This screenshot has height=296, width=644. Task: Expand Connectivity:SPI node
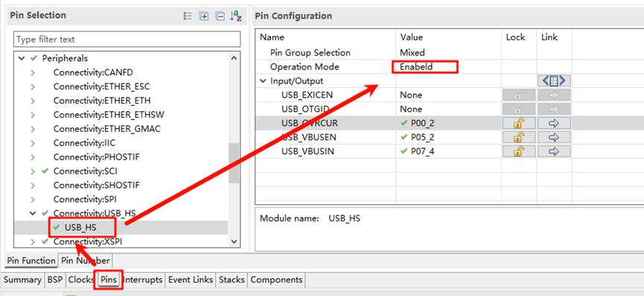point(33,199)
